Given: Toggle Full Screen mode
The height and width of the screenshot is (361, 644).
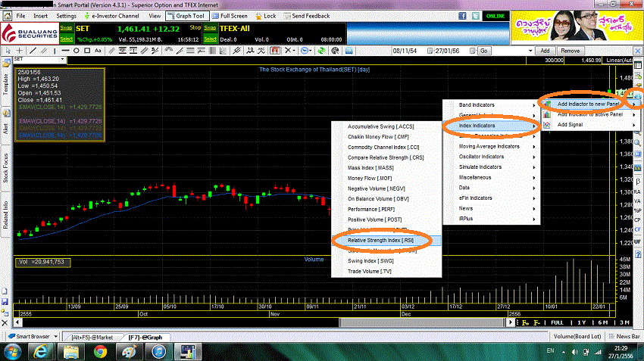Looking at the screenshot, I should (x=230, y=16).
